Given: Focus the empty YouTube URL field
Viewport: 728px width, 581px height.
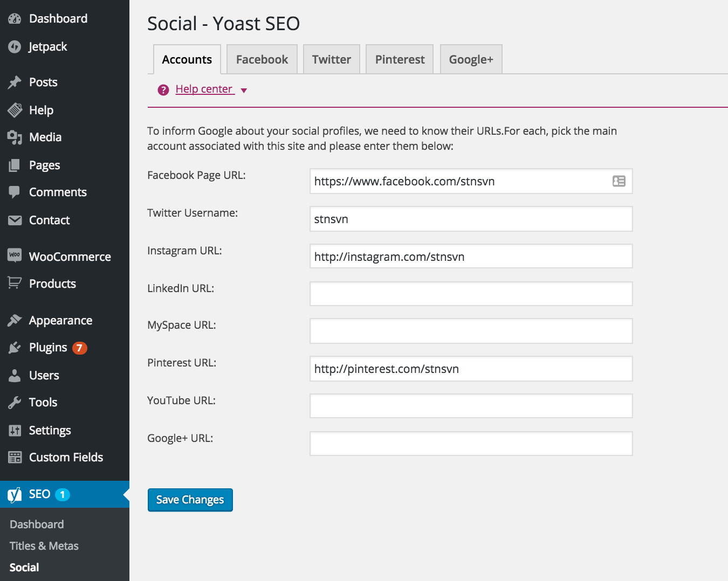Looking at the screenshot, I should (x=471, y=406).
